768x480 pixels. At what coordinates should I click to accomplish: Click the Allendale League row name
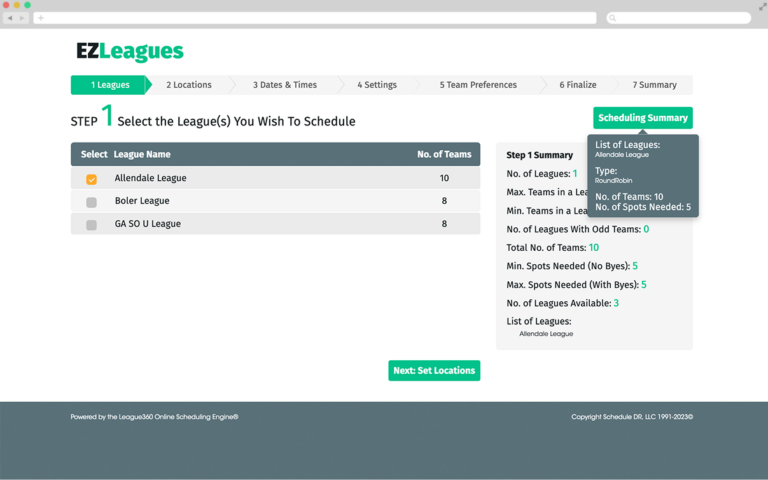tap(150, 178)
